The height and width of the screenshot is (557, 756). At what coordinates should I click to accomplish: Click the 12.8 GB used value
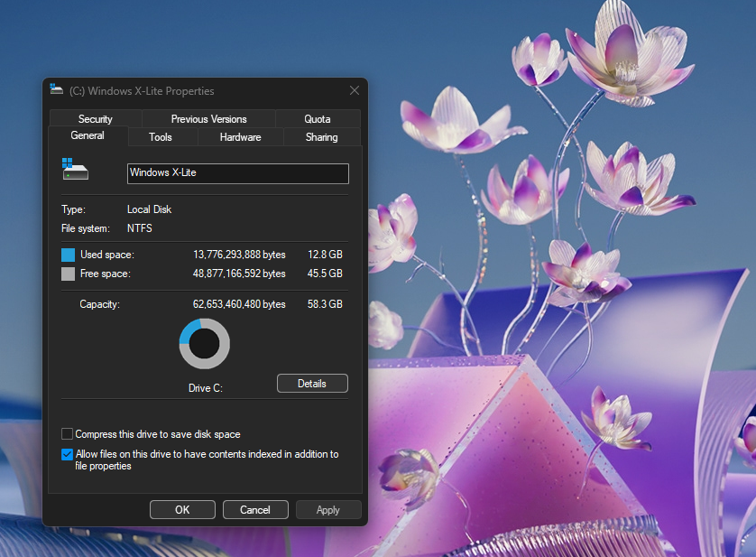point(325,255)
